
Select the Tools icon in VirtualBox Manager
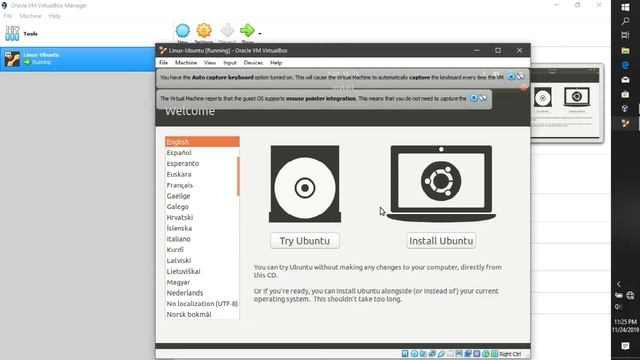(12, 33)
